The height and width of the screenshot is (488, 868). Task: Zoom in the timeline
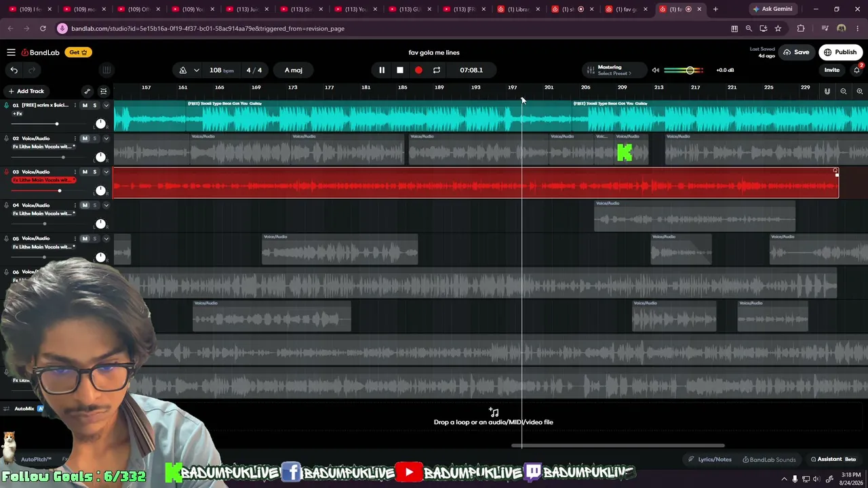(860, 91)
